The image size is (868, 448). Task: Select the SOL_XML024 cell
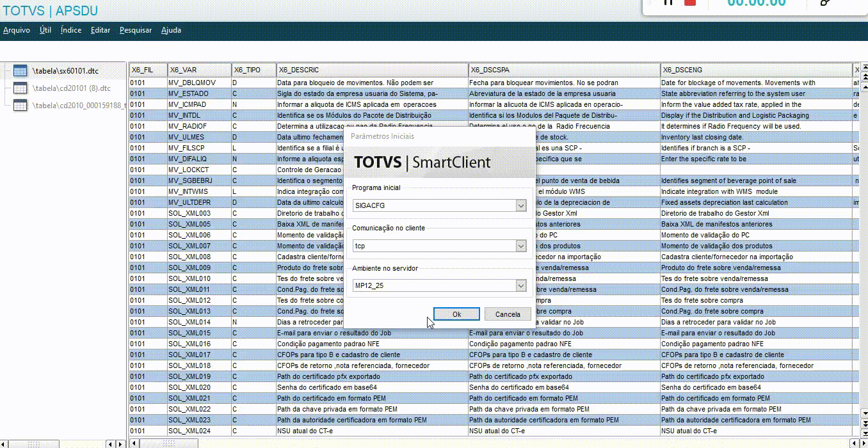[199, 431]
